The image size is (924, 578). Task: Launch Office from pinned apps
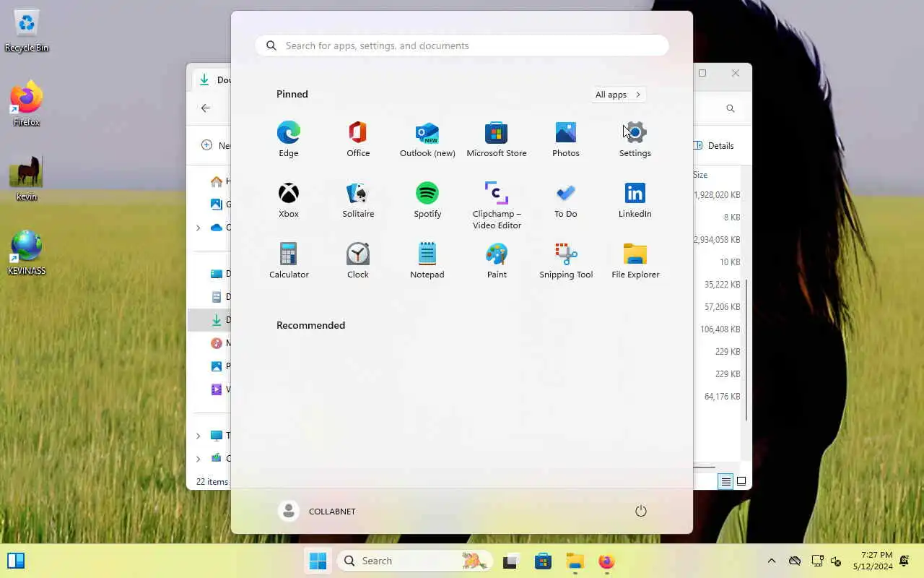click(x=358, y=139)
